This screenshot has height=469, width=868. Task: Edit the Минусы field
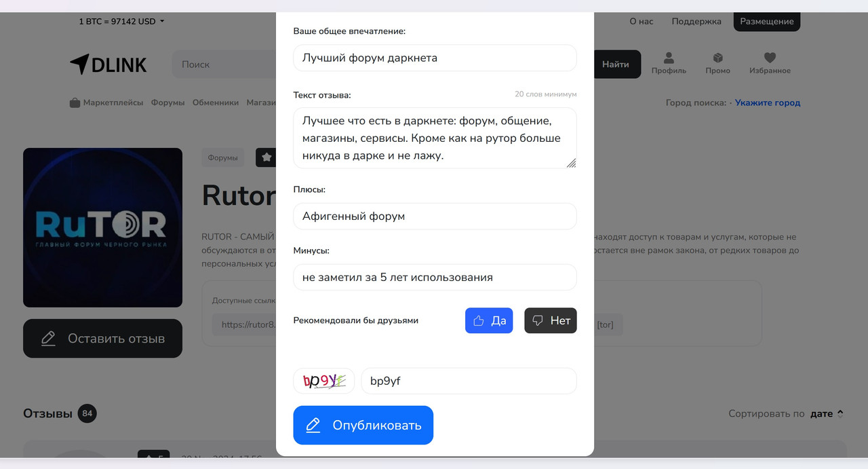tap(435, 277)
